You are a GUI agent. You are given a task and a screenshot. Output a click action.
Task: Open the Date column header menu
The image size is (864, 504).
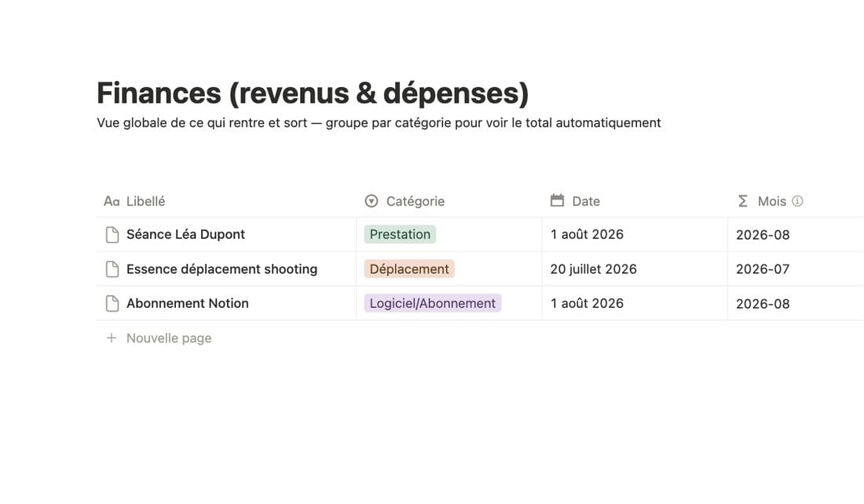click(635, 201)
